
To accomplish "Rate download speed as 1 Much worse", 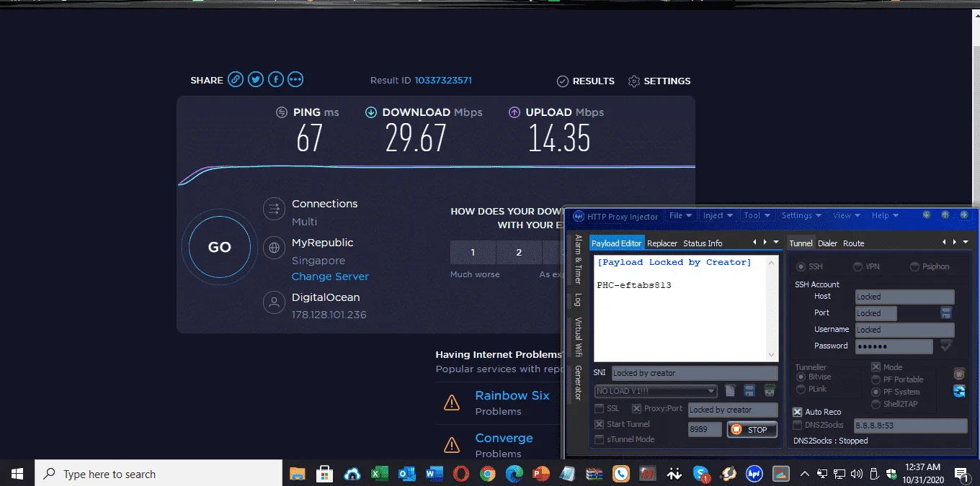I will (473, 252).
